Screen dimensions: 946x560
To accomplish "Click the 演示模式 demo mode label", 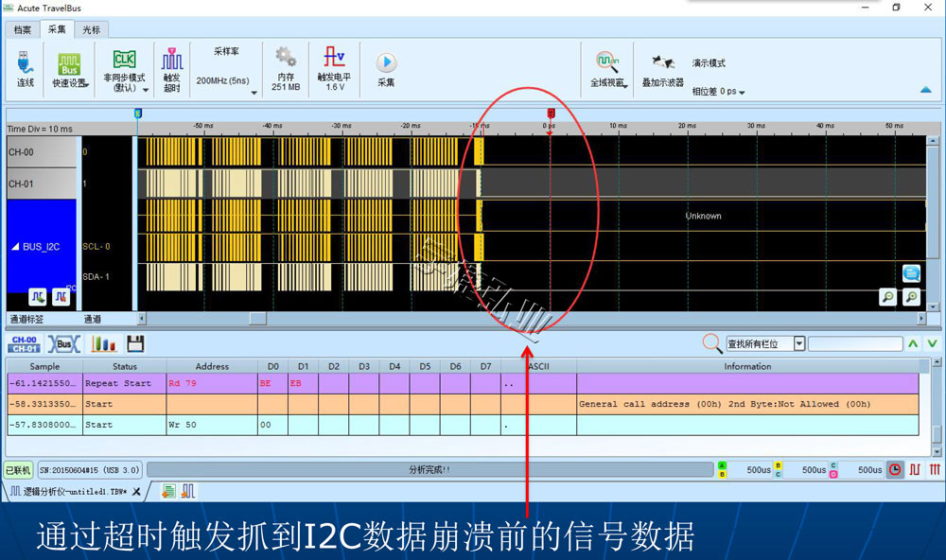I will coord(709,62).
